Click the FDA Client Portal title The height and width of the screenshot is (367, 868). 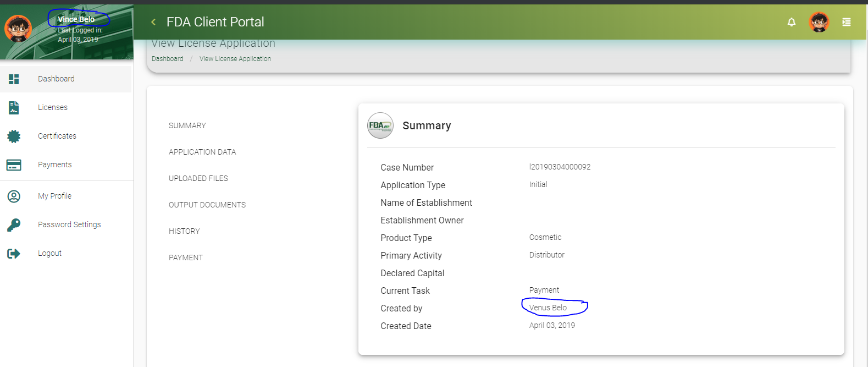215,22
